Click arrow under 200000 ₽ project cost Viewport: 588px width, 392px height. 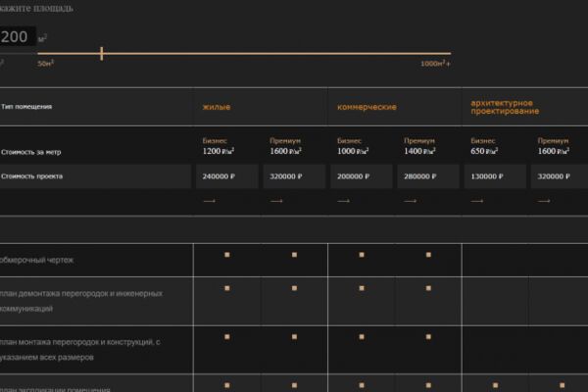[x=343, y=201]
